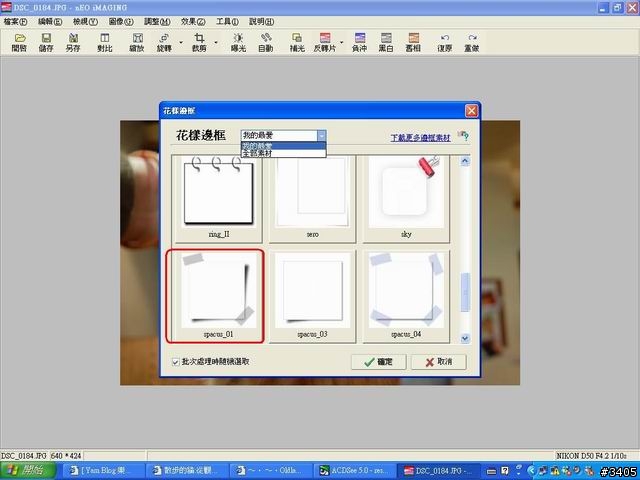640x480 pixels.
Task: Click the 開啟 (open) toolbar icon
Action: tap(19, 42)
